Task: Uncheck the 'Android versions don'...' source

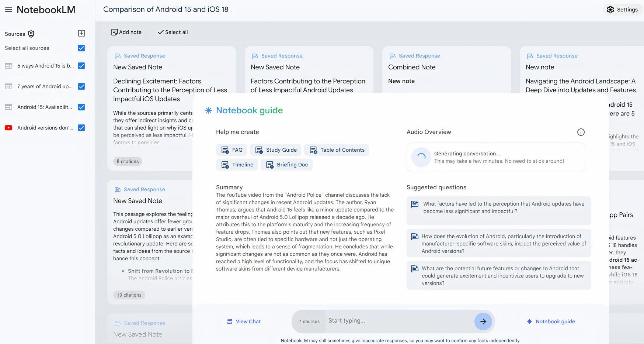Action: click(81, 128)
